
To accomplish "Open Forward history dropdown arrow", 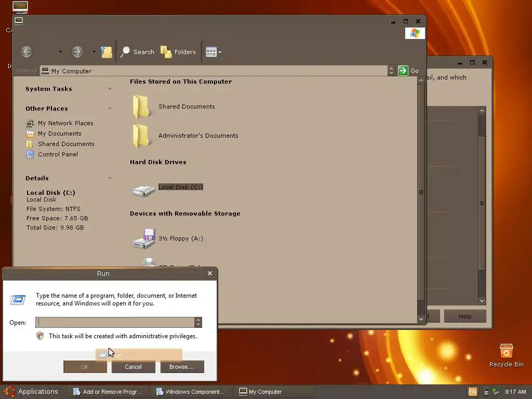I will tap(94, 52).
